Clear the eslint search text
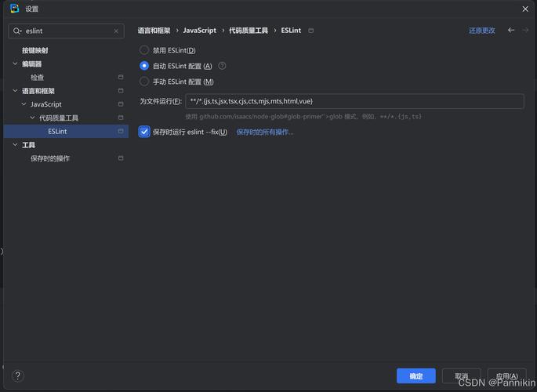The height and width of the screenshot is (392, 537). click(116, 31)
